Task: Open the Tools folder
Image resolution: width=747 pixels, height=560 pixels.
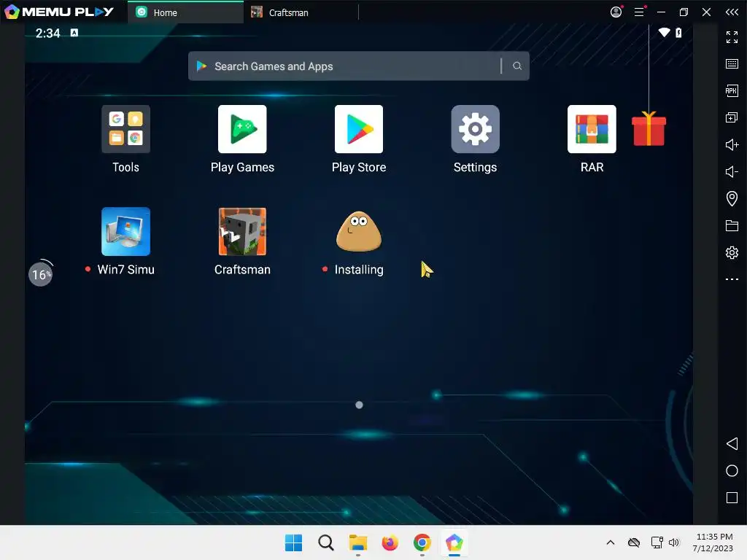Action: coord(125,129)
